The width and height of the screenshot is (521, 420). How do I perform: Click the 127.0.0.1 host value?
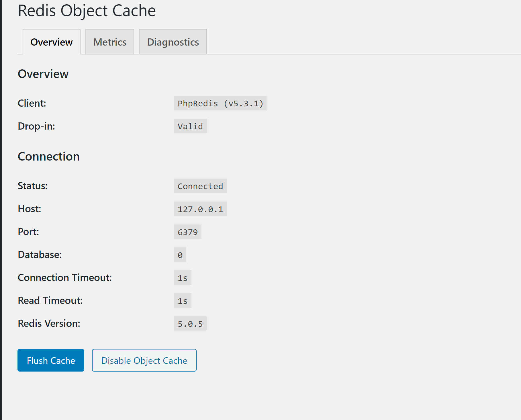(x=200, y=209)
